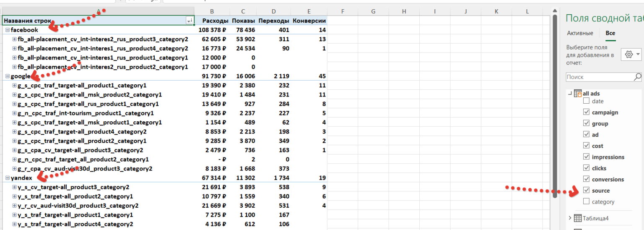Uncheck the campaign field checkbox
Viewport: 644px width, 230px height.
(x=587, y=112)
